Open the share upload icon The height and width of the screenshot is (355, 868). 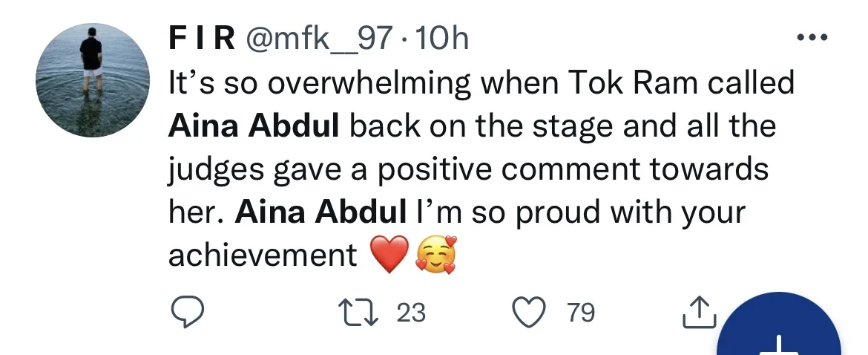pyautogui.click(x=698, y=313)
